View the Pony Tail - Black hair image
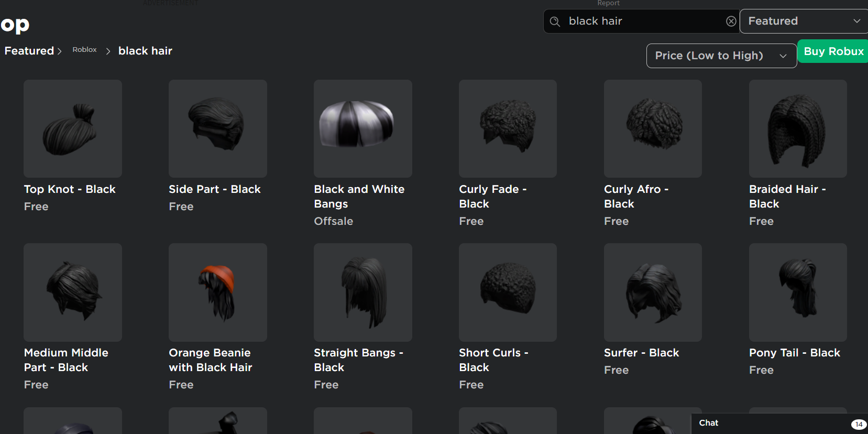Viewport: 868px width, 434px height. click(798, 292)
